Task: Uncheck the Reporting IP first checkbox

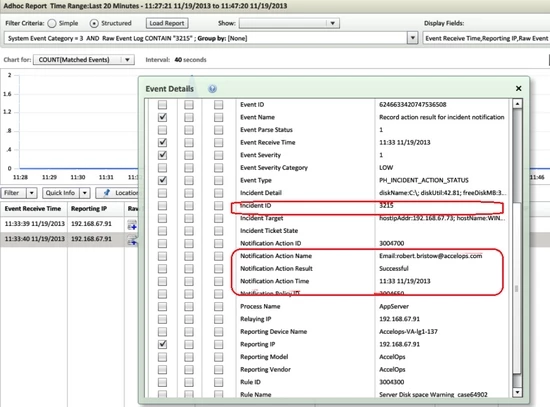Action: 162,344
